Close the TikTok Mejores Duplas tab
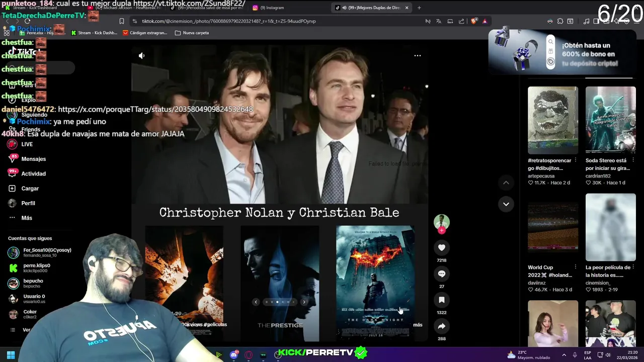Image resolution: width=644 pixels, height=362 pixels. pyautogui.click(x=407, y=8)
